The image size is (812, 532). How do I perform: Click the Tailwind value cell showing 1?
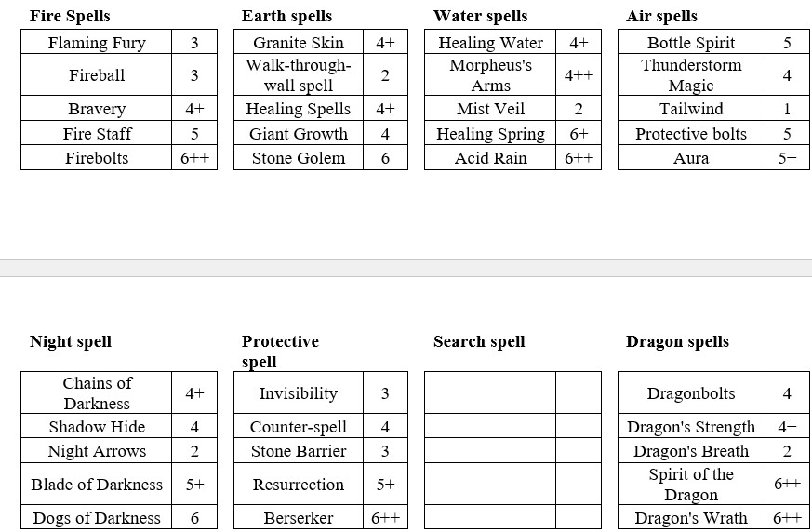click(x=787, y=109)
